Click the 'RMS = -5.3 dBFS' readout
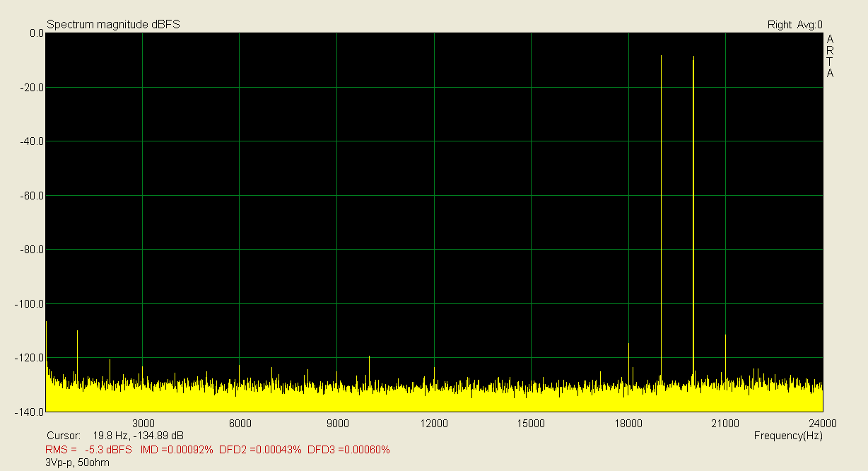This screenshot has height=471, width=868. pyautogui.click(x=88, y=450)
